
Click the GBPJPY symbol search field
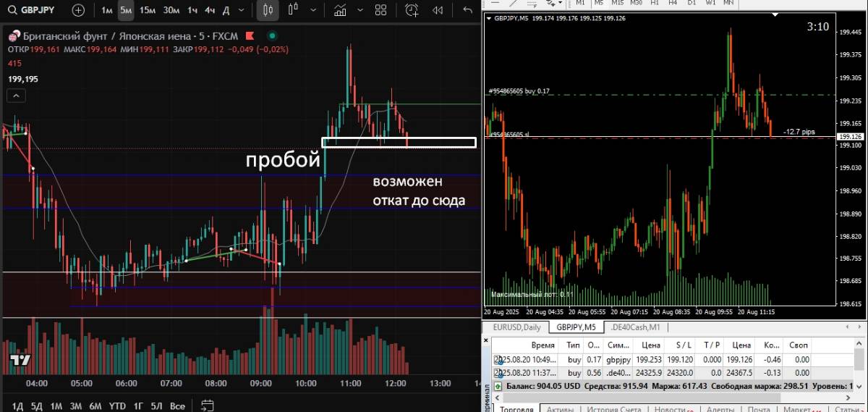36,10
